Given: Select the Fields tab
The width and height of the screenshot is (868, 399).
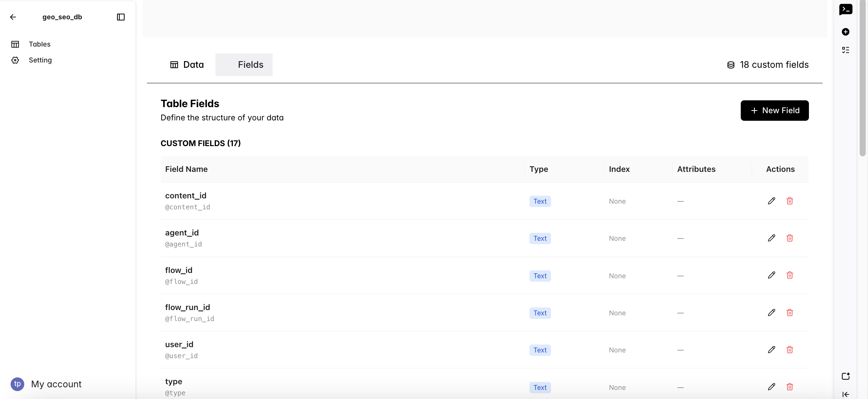Looking at the screenshot, I should tap(244, 65).
